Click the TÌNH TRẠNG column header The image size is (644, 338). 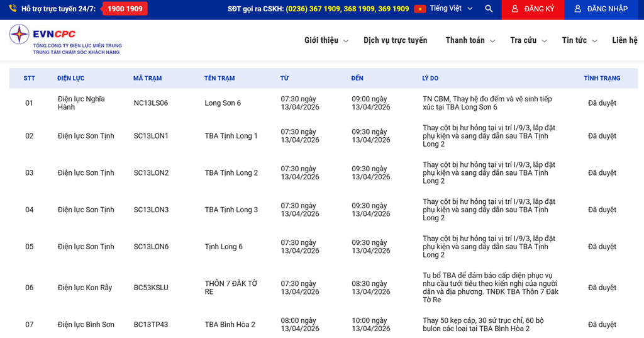[x=601, y=78]
